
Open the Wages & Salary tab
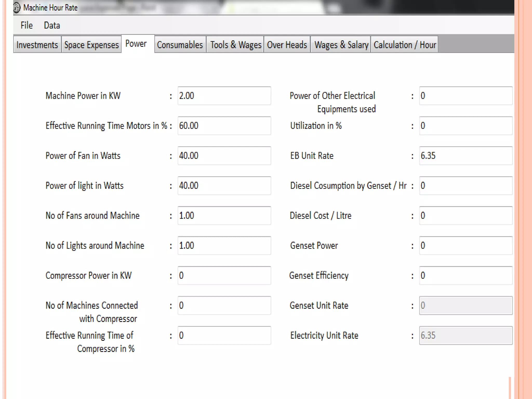point(341,45)
